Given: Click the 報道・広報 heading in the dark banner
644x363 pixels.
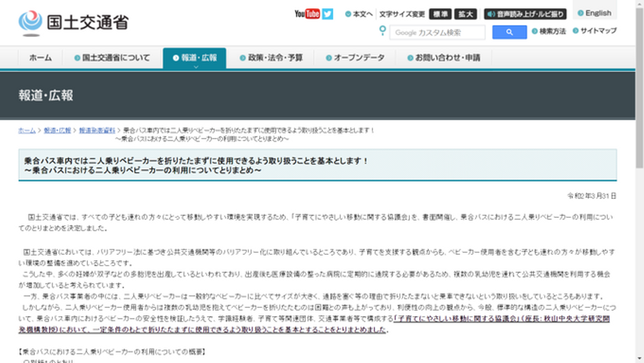Looking at the screenshot, I should [46, 95].
